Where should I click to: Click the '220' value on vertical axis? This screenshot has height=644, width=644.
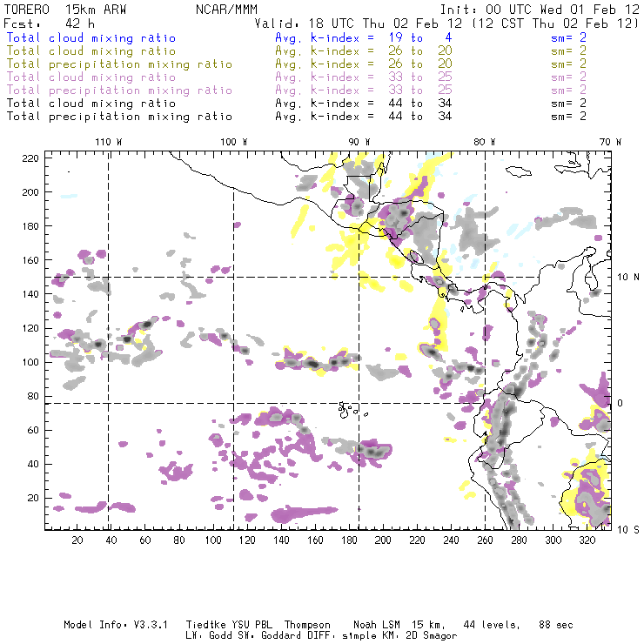pyautogui.click(x=30, y=158)
